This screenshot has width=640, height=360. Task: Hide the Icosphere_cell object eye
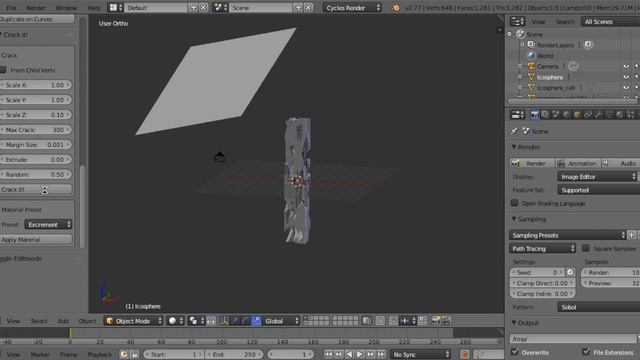626,87
